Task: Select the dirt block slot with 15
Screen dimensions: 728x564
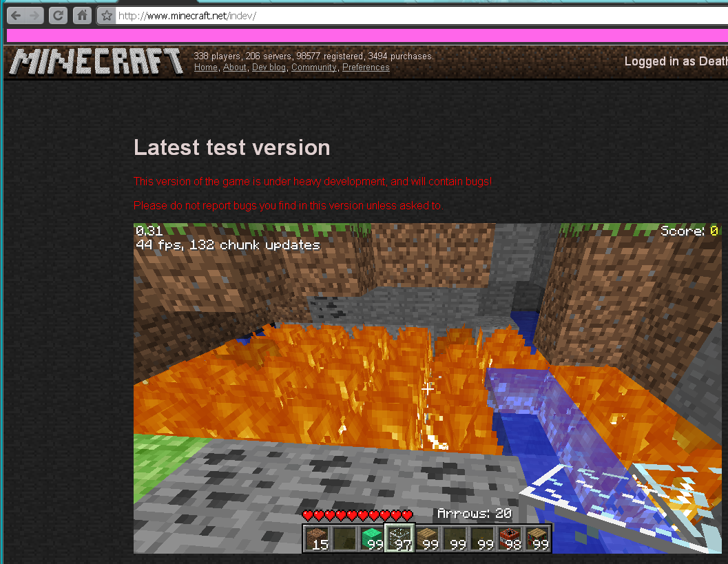Action: pyautogui.click(x=318, y=539)
